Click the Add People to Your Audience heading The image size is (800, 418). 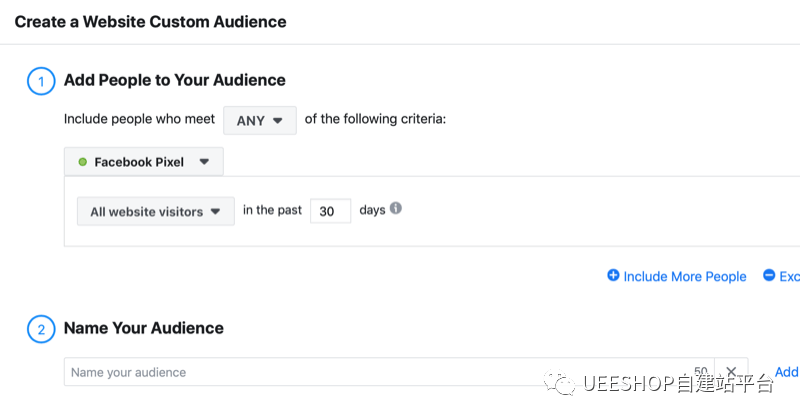(x=174, y=80)
